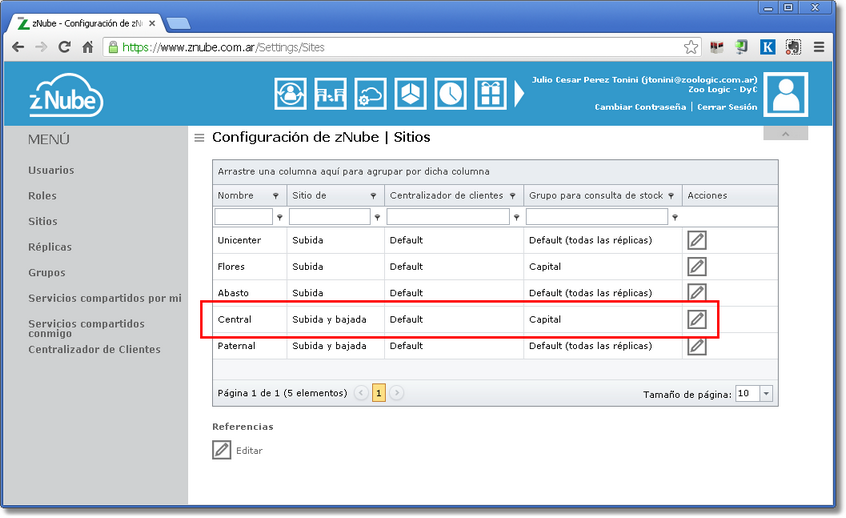The image size is (846, 518).
Task: Open the cloud settings gear icon
Action: pyautogui.click(x=370, y=94)
